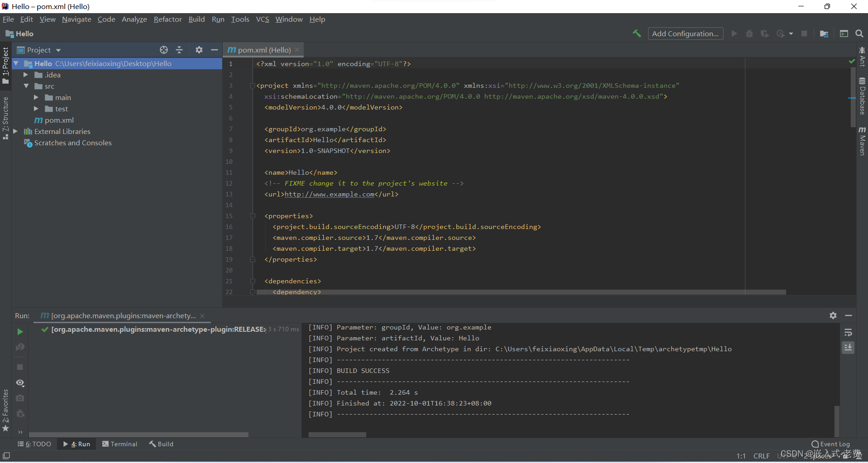Rerun the Maven archetype with green play icon

tap(20, 332)
